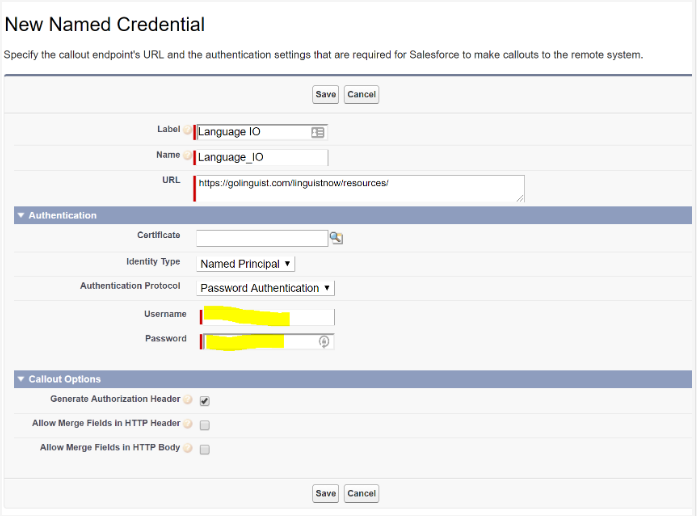Enable Allow Merge Fields in HTTP Header
697x516 pixels.
pyautogui.click(x=205, y=425)
